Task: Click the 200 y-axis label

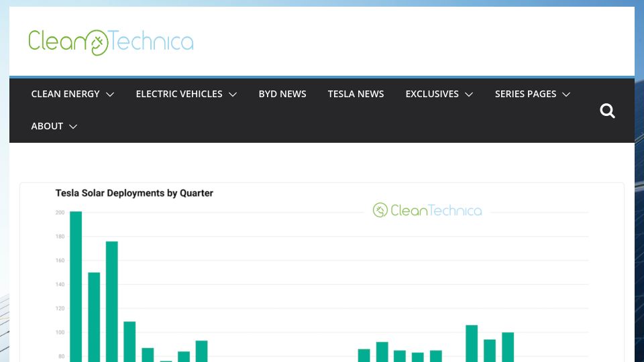Action: [x=60, y=213]
